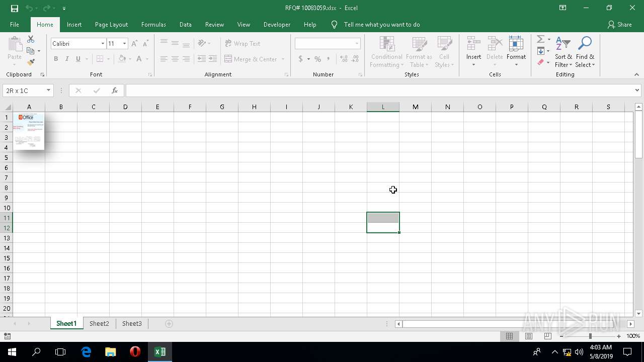Image resolution: width=644 pixels, height=362 pixels.
Task: Click the Format cells button
Action: click(516, 52)
